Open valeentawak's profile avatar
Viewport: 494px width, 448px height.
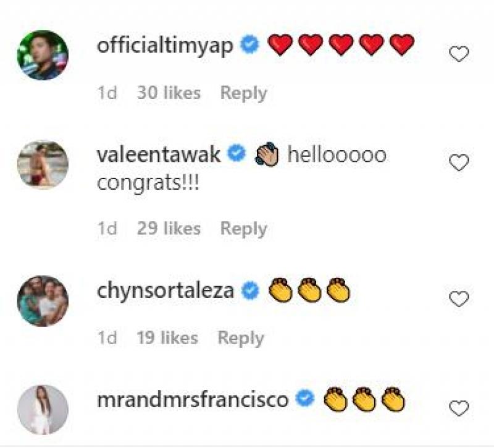click(43, 164)
